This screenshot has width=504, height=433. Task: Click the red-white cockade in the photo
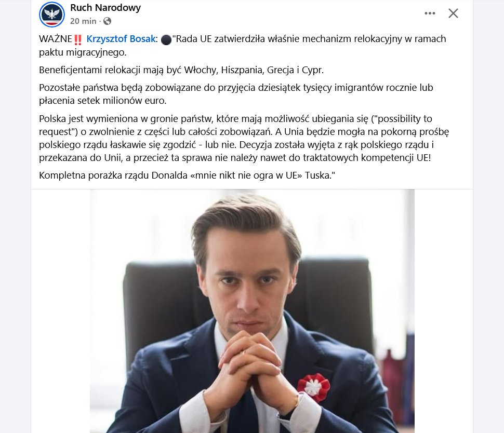pos(313,387)
